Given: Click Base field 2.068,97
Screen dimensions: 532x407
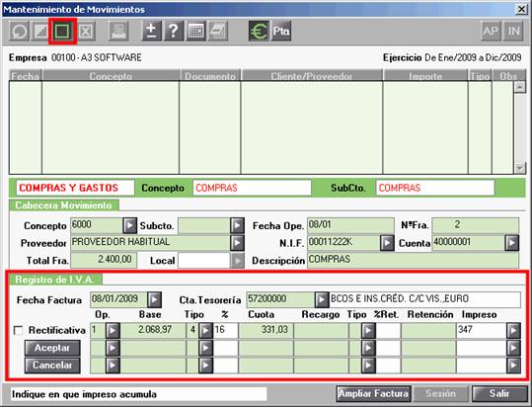Looking at the screenshot, I should (x=153, y=330).
